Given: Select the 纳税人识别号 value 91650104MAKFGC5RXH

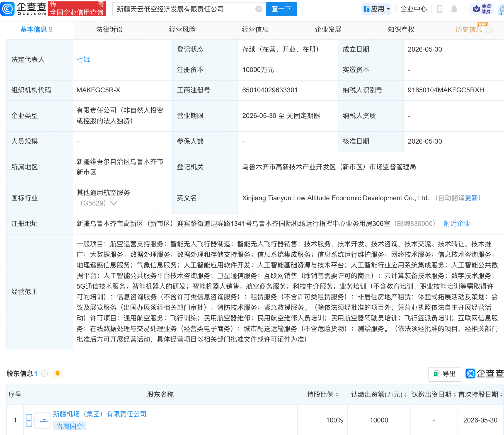Looking at the screenshot, I should (x=446, y=90).
